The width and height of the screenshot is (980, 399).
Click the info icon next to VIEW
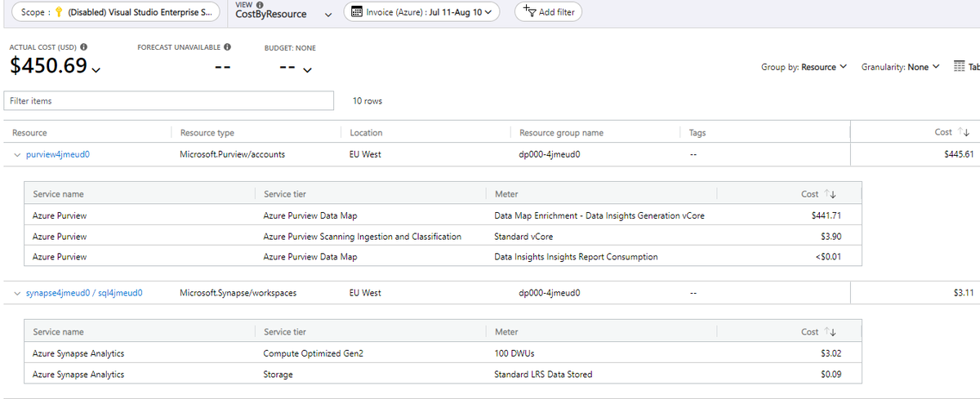260,5
